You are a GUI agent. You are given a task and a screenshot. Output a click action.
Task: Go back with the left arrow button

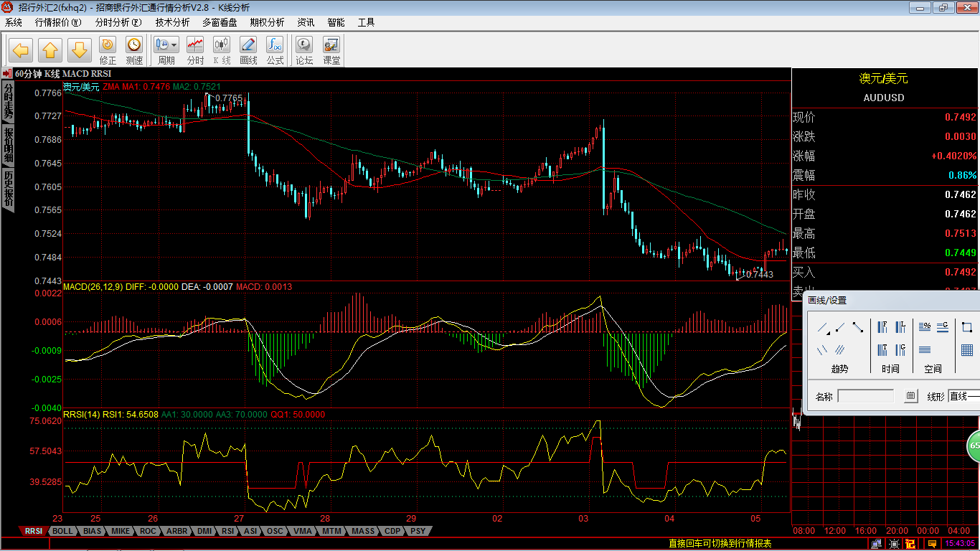pos(21,50)
